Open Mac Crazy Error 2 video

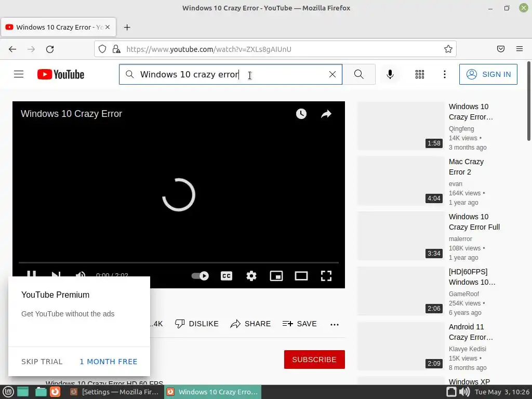[466, 167]
